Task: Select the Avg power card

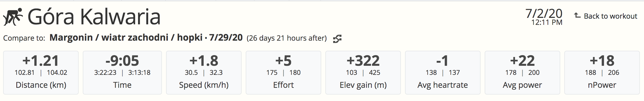Action: tap(522, 73)
